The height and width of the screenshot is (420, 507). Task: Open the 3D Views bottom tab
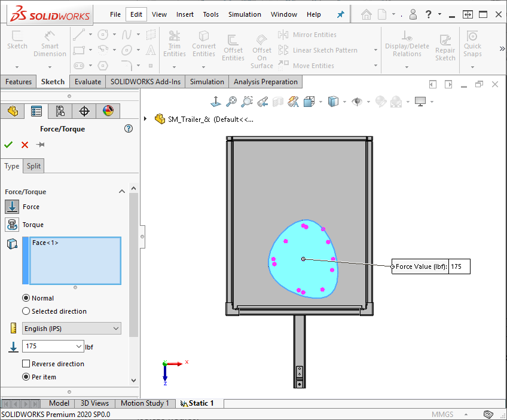[x=94, y=403]
